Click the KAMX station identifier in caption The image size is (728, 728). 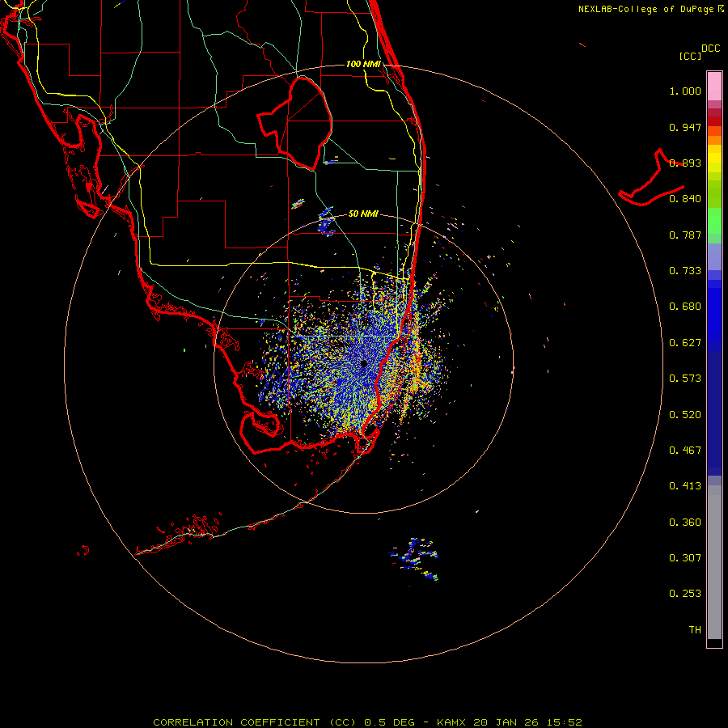click(x=451, y=722)
